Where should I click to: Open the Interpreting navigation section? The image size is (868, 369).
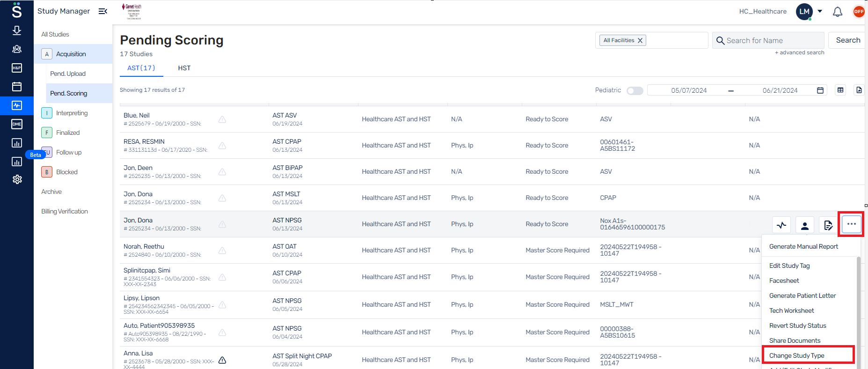[72, 113]
